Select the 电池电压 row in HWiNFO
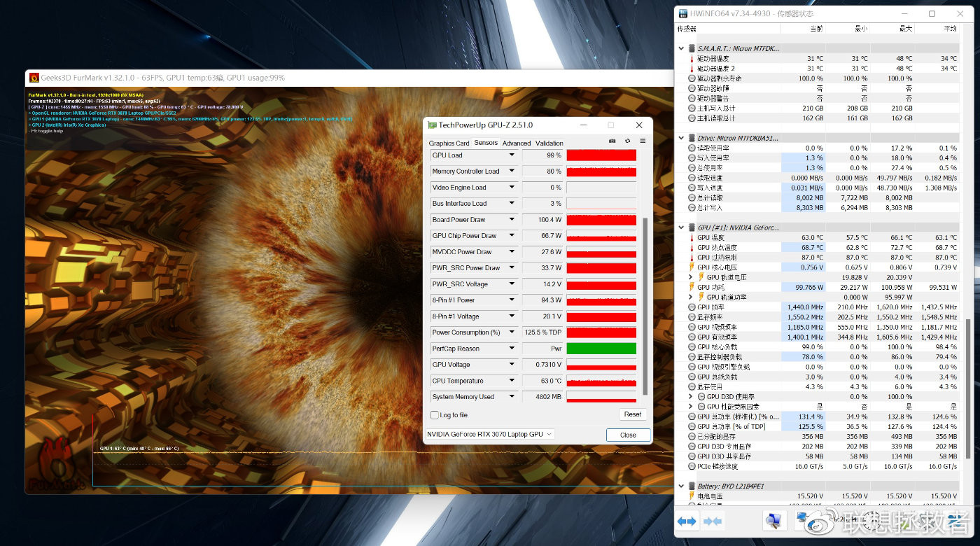 [822, 496]
